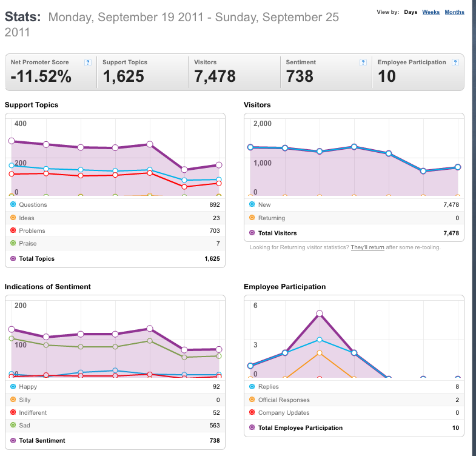Image resolution: width=476 pixels, height=456 pixels.
Task: Switch the view to Weeks
Action: point(431,12)
